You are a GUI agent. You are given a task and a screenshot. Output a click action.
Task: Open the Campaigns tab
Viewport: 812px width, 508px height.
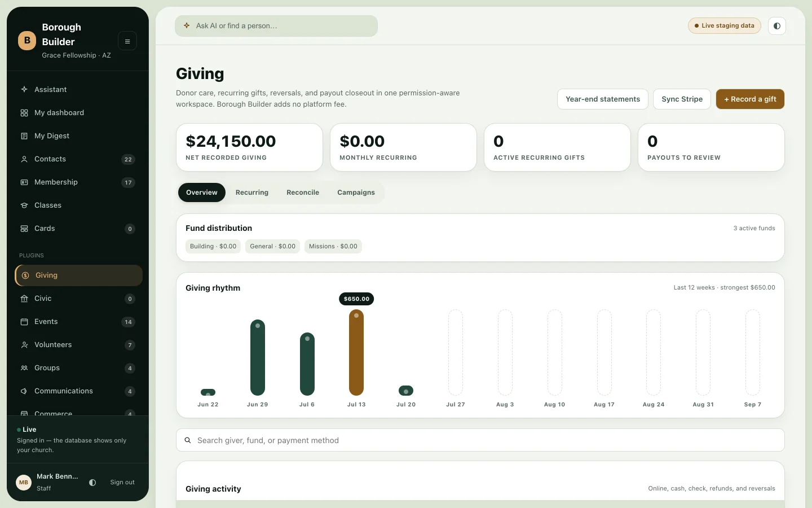coord(356,192)
